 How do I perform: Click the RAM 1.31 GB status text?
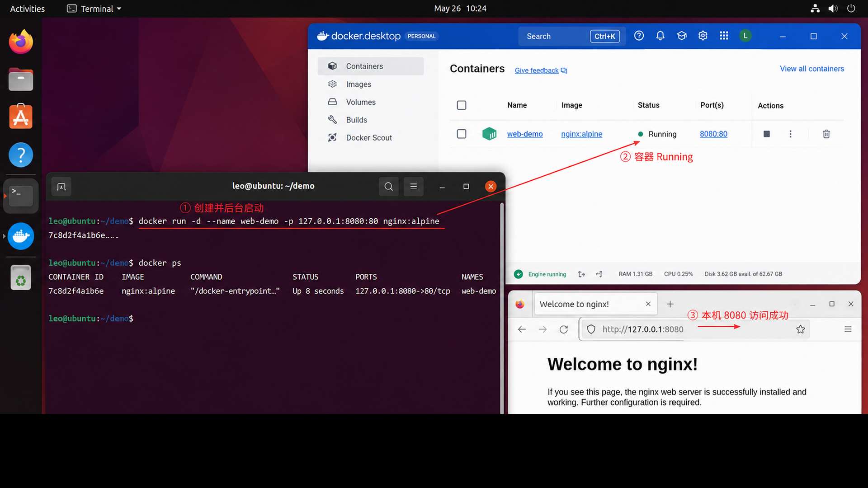tap(636, 274)
